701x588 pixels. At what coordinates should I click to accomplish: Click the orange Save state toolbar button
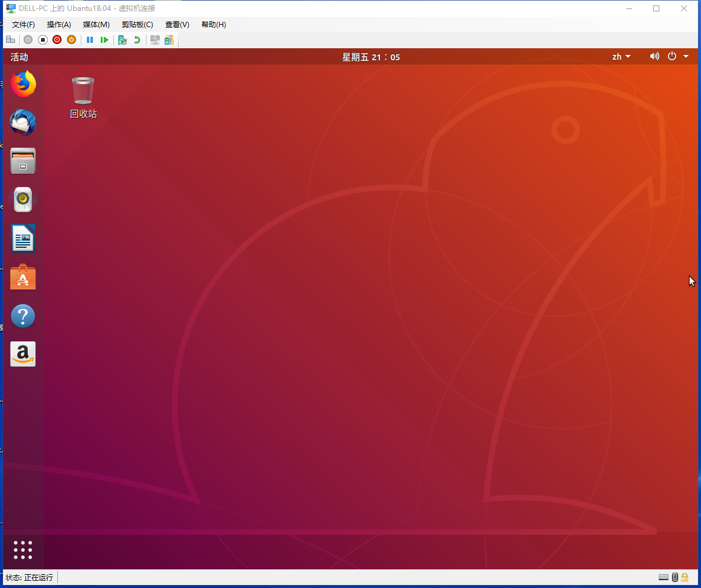point(71,40)
